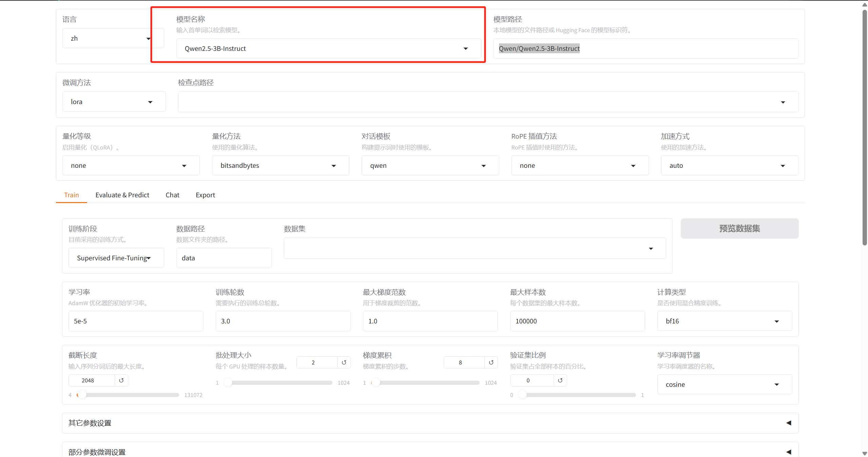The image size is (868, 457).
Task: Click the 截断长度 slider handle
Action: (82, 395)
